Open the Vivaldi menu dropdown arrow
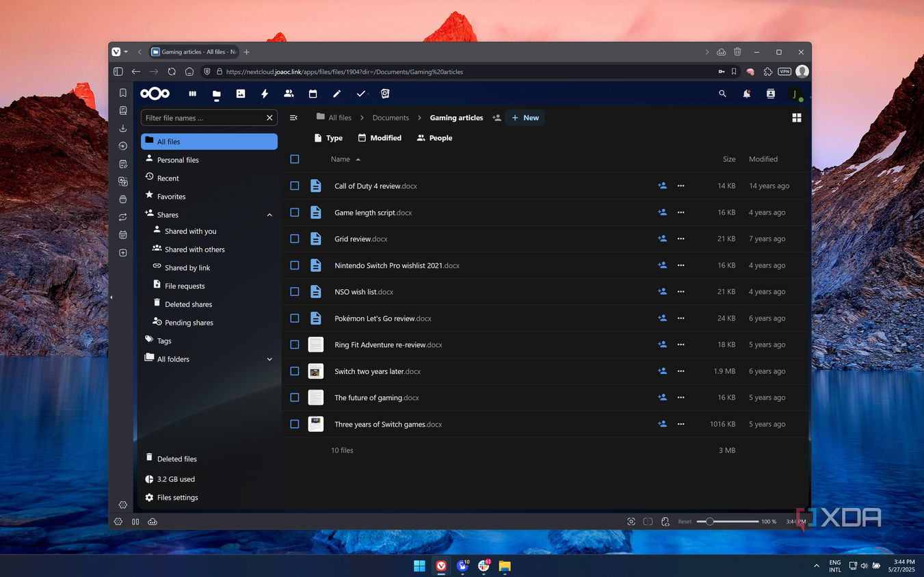 126,52
